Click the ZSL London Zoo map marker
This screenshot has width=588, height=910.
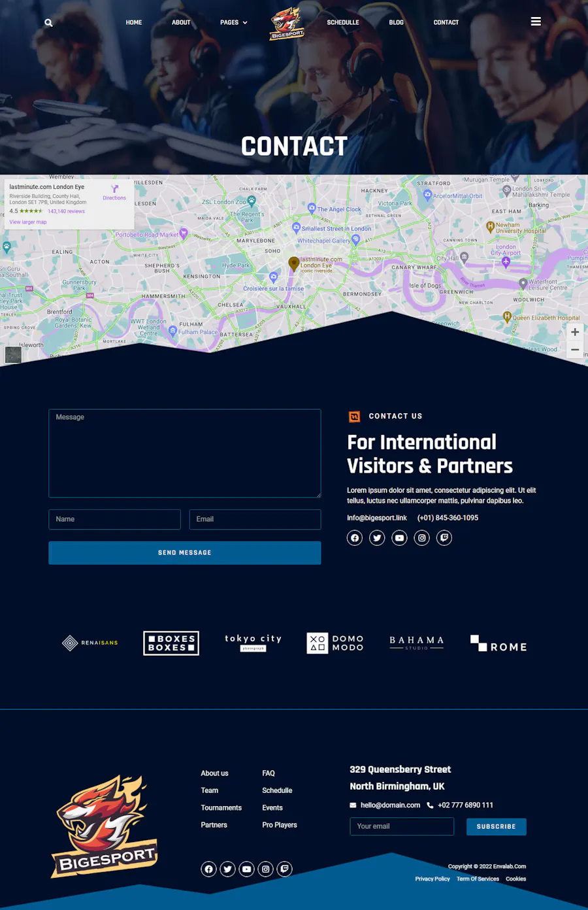click(252, 201)
